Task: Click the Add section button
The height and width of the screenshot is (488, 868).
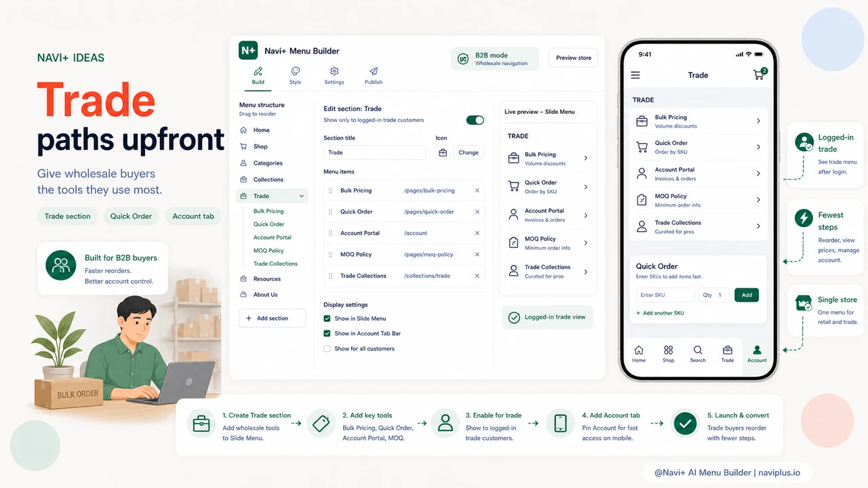Action: pos(272,319)
